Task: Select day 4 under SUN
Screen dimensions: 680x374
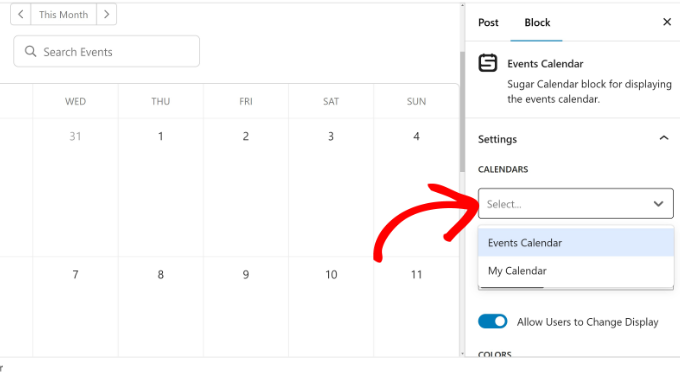Action: 416,137
